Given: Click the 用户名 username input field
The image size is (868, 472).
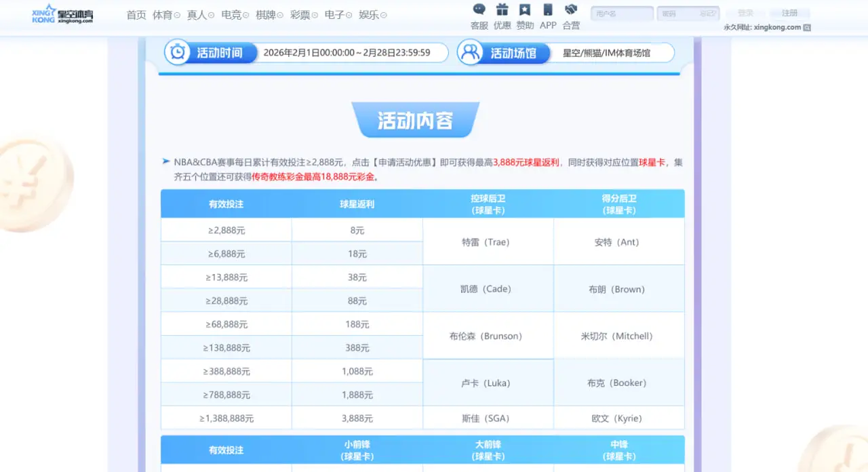Looking at the screenshot, I should (x=621, y=13).
